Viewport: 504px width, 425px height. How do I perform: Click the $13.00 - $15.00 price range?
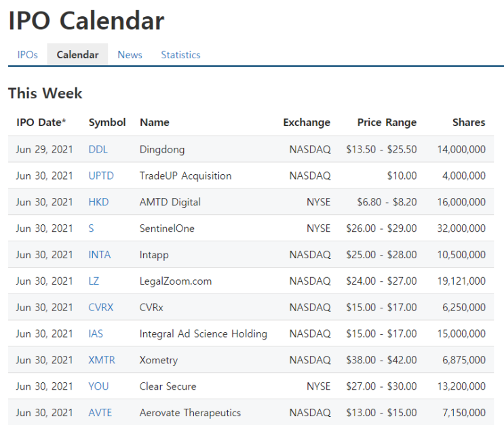click(381, 413)
